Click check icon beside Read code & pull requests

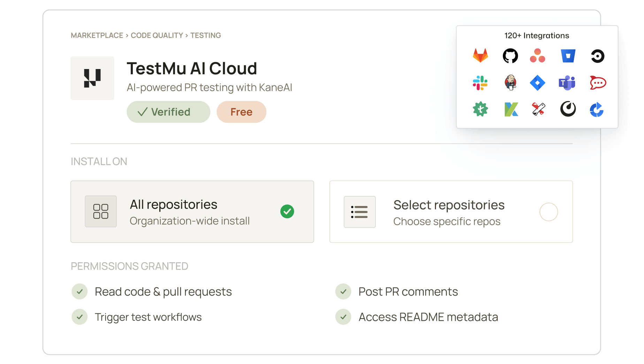click(80, 291)
